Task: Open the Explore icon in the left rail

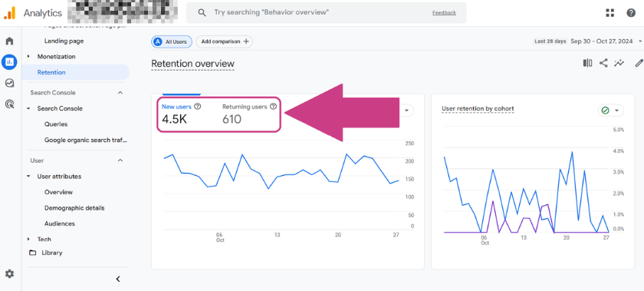Action: pyautogui.click(x=9, y=83)
